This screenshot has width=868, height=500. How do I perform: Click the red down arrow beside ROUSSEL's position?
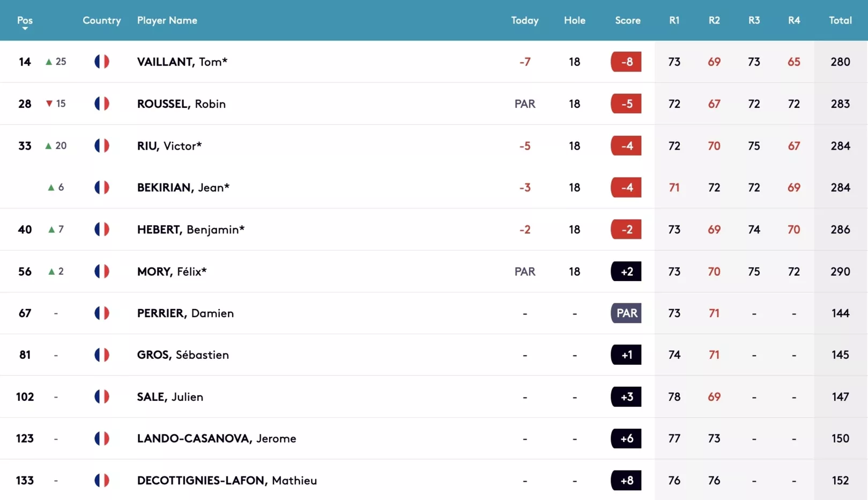click(x=49, y=104)
